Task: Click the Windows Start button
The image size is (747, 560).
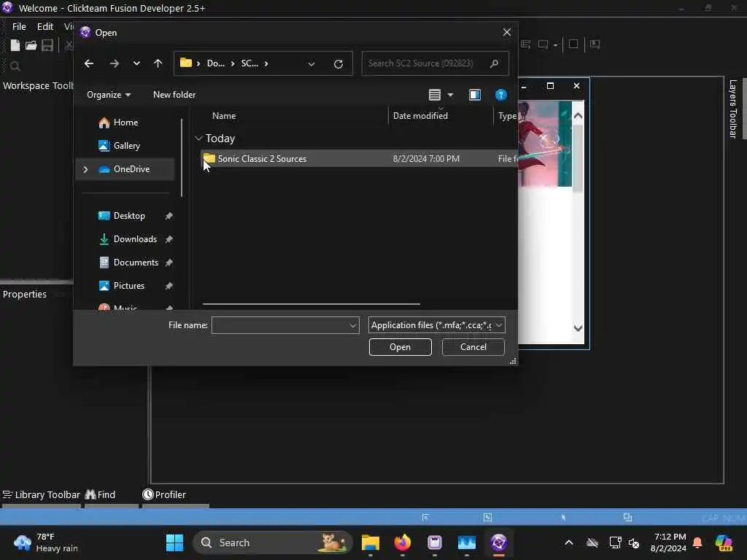Action: (x=174, y=542)
